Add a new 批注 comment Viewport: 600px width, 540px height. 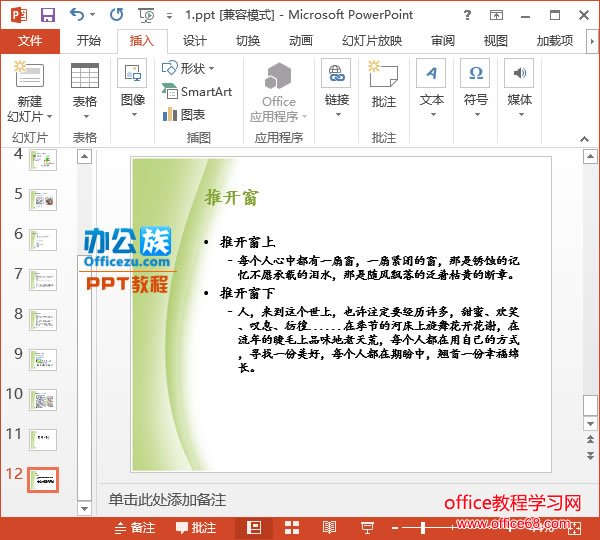[x=384, y=84]
